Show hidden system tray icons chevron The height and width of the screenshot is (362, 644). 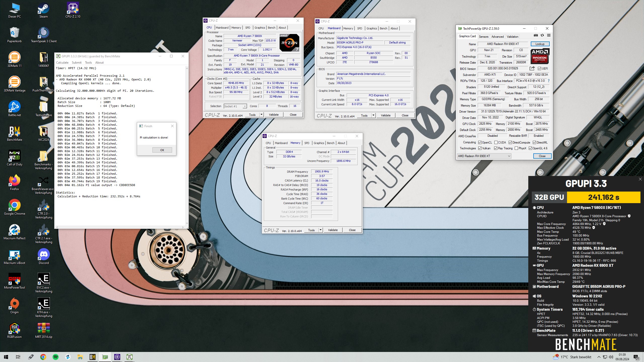click(599, 357)
